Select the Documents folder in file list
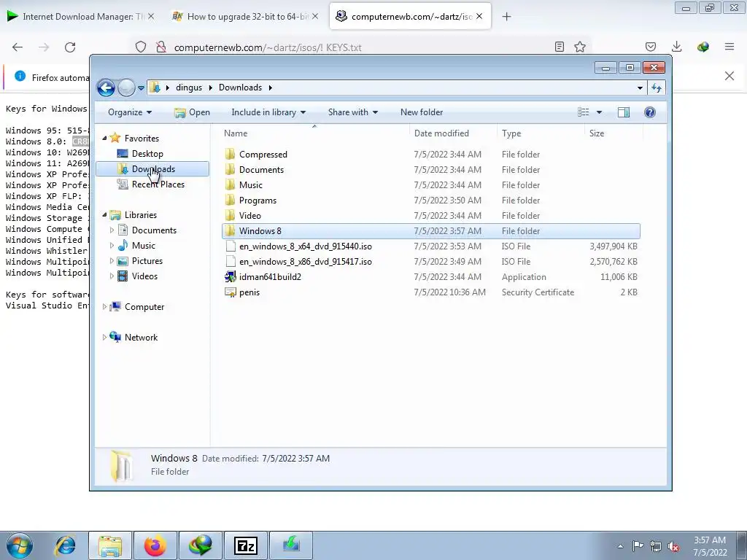 coord(431,169)
